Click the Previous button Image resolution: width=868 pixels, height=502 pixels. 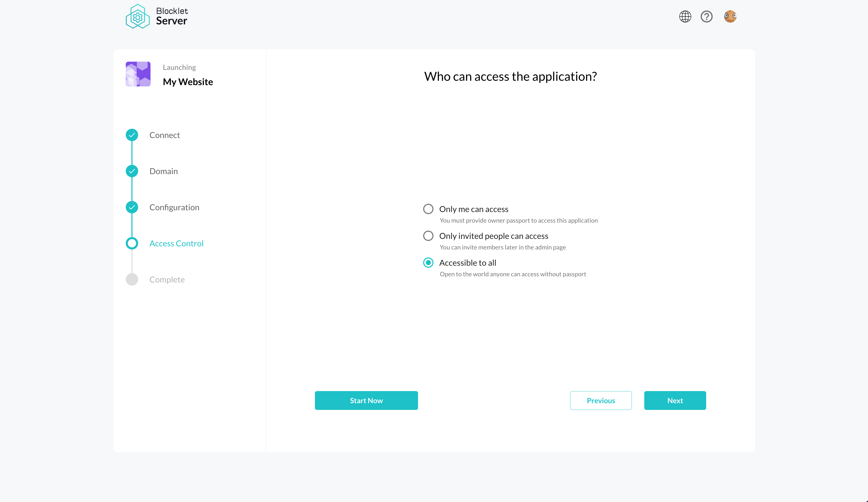pyautogui.click(x=601, y=400)
